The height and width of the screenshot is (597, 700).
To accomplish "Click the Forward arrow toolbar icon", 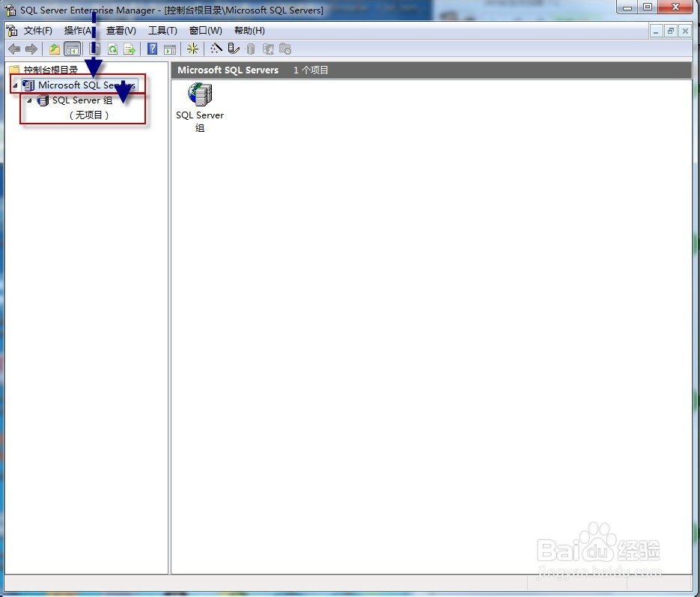I will pyautogui.click(x=31, y=49).
